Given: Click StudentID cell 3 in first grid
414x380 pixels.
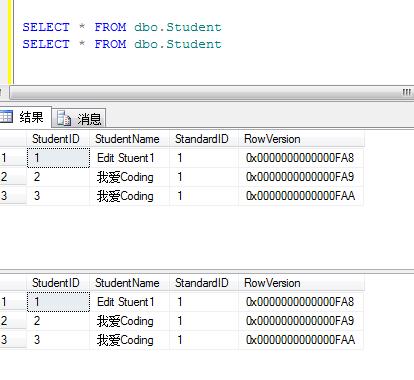Looking at the screenshot, I should coord(58,196).
